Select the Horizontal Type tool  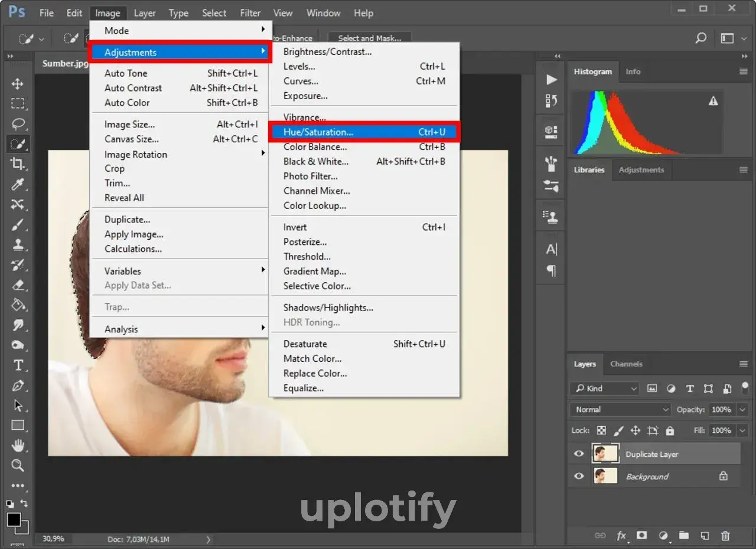pos(18,365)
